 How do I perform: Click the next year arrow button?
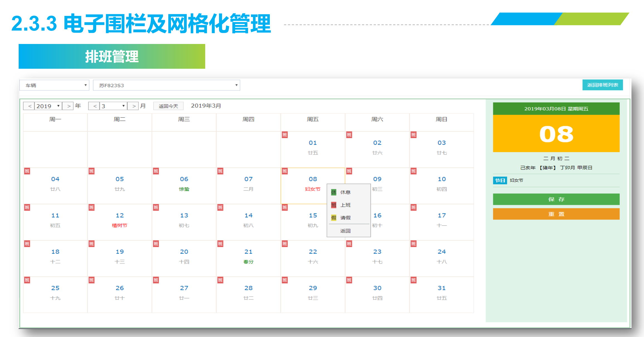68,106
